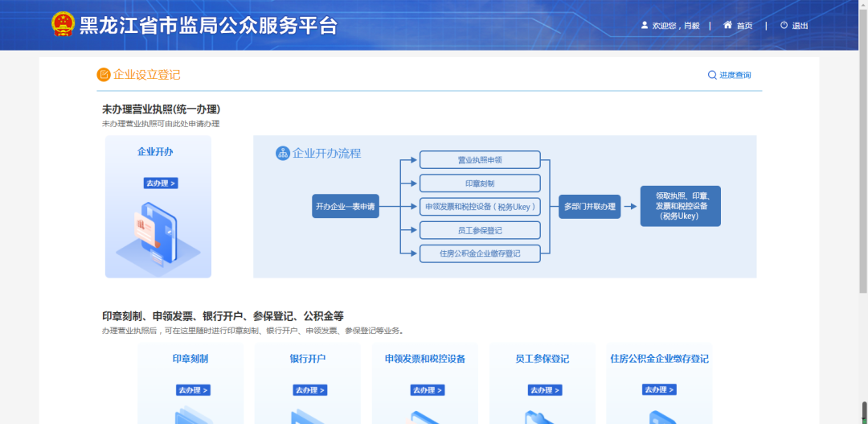Click the power icon next to 退出
The width and height of the screenshot is (868, 424).
tap(784, 25)
